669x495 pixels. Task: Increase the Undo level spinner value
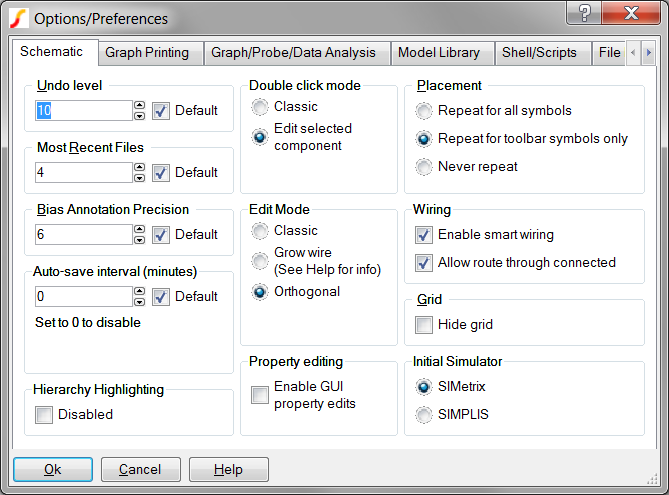(139, 105)
